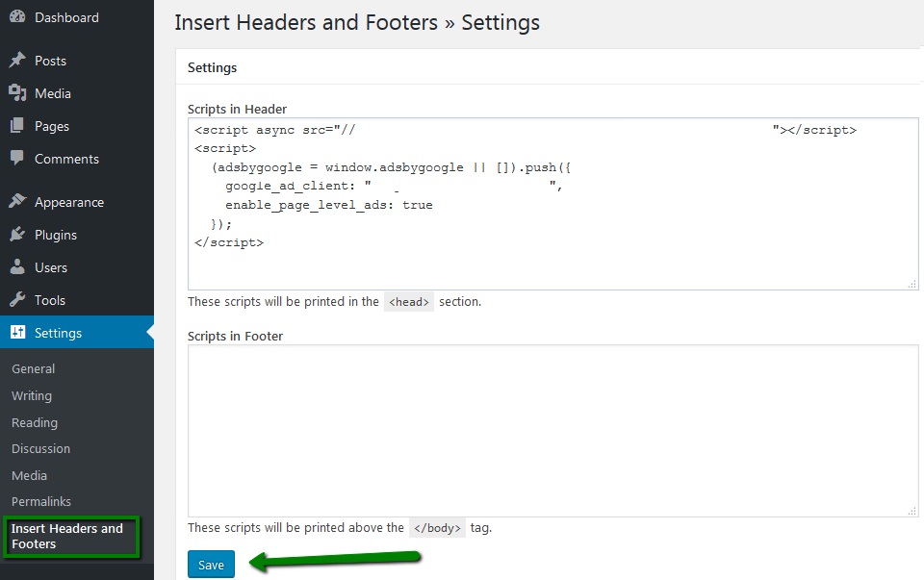Open Reading settings submenu
The image size is (924, 580).
[x=35, y=423]
